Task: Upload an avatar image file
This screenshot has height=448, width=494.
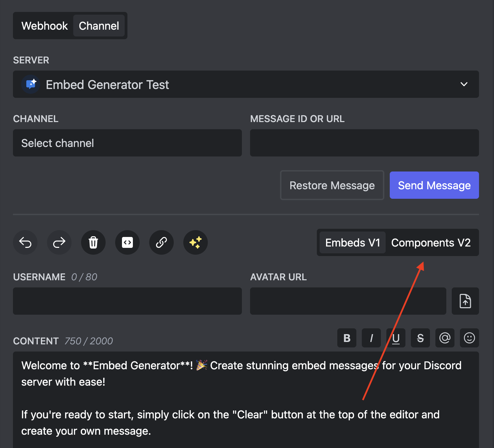Action: point(465,301)
